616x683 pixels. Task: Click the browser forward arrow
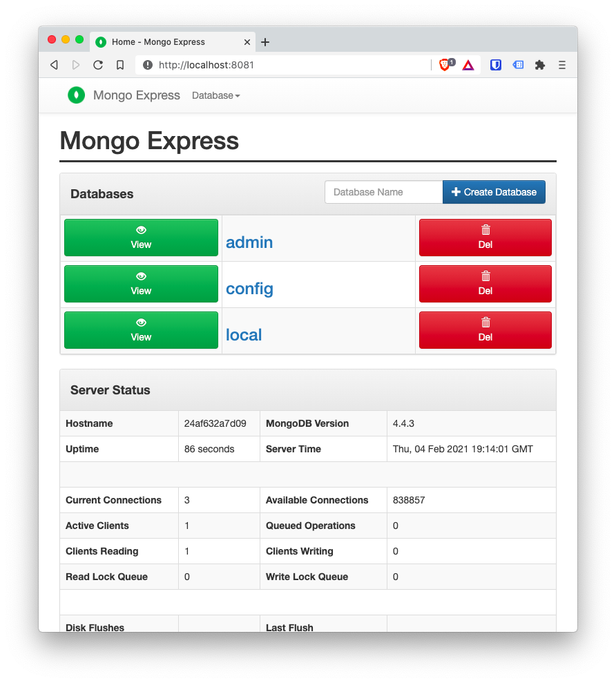click(x=76, y=65)
